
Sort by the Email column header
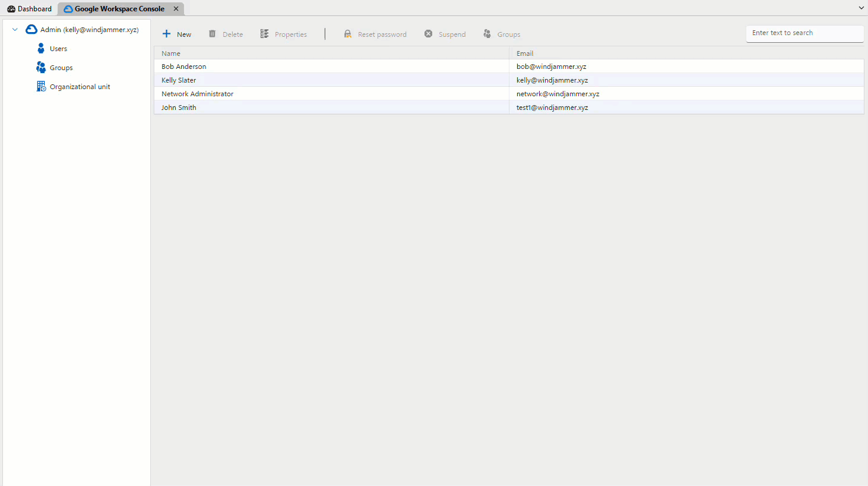pyautogui.click(x=525, y=53)
